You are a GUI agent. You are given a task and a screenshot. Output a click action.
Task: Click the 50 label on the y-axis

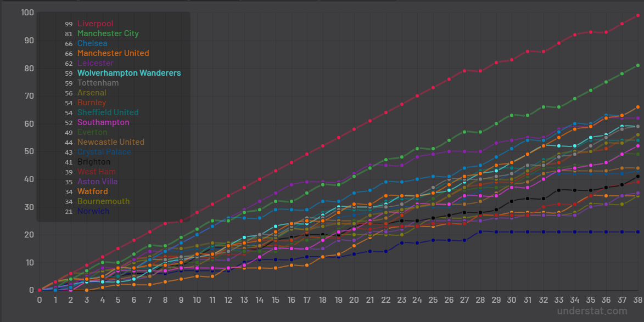(x=29, y=151)
